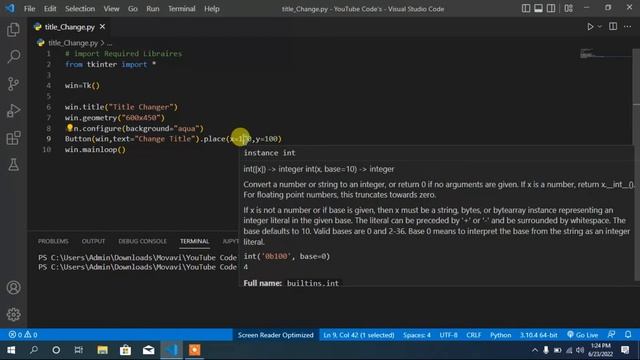Change line ending via CRLF item

click(x=473, y=335)
